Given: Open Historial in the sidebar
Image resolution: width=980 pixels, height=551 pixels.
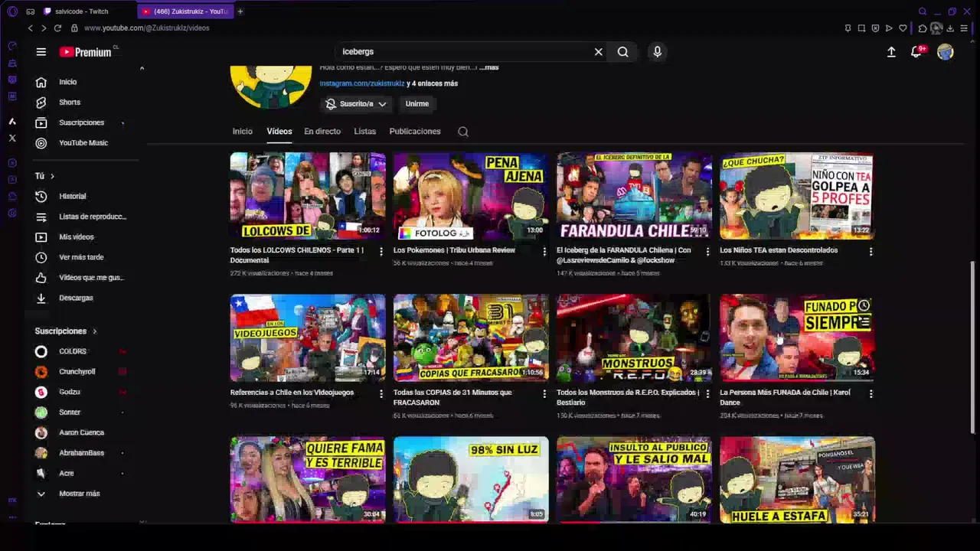Looking at the screenshot, I should pos(73,197).
